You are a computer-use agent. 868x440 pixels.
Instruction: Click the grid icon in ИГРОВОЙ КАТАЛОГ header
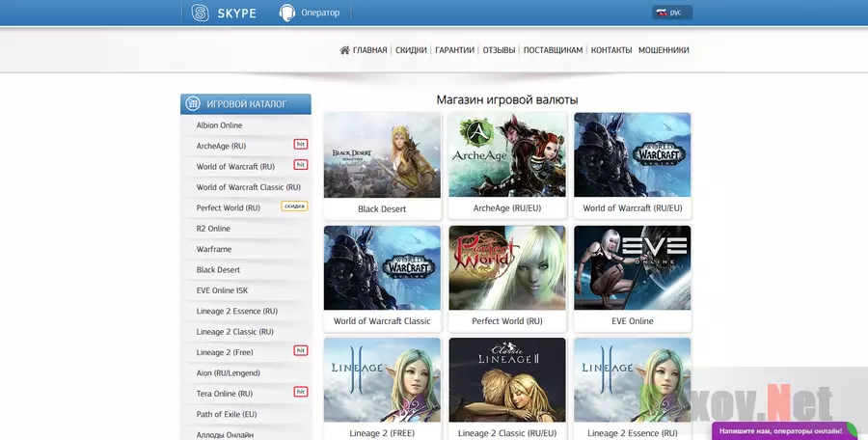(x=193, y=103)
